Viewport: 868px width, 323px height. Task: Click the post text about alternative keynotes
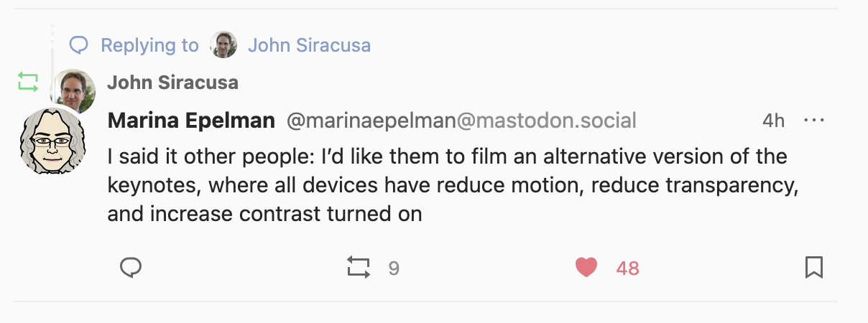[x=447, y=184]
